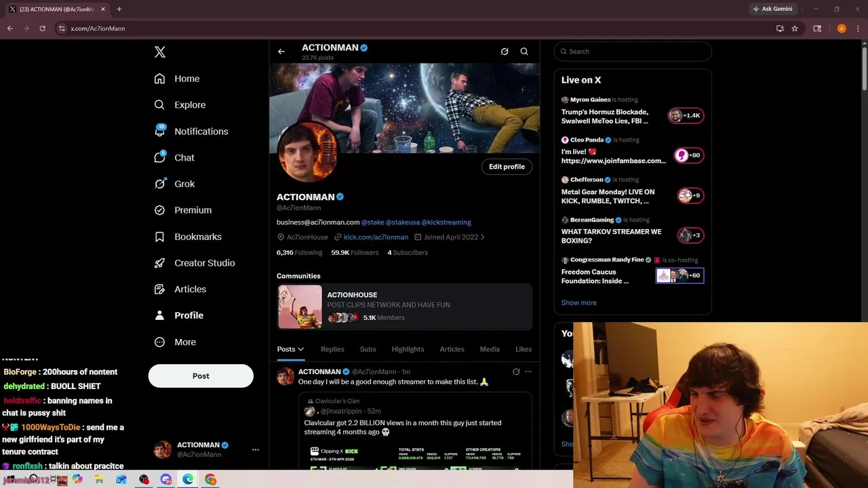Switch to the Highlights tab

coord(408,349)
